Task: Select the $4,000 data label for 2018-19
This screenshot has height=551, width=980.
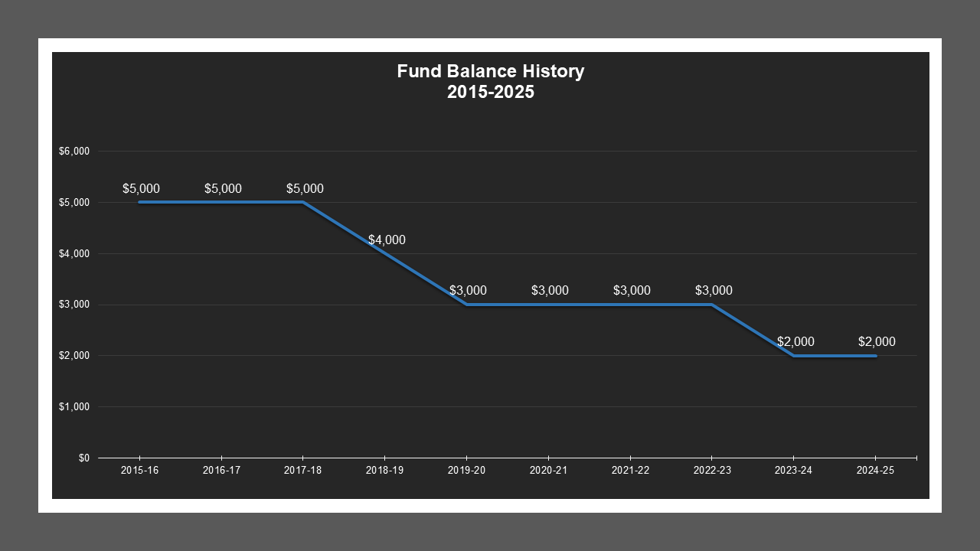Action: pos(387,240)
